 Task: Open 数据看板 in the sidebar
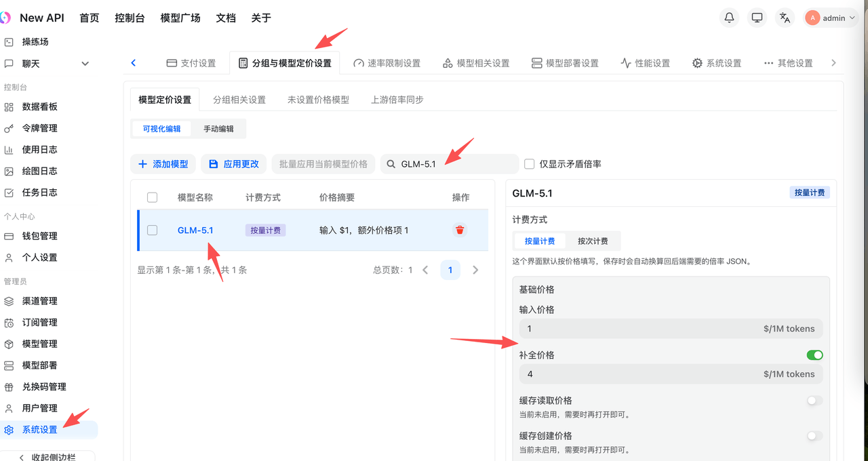point(39,106)
